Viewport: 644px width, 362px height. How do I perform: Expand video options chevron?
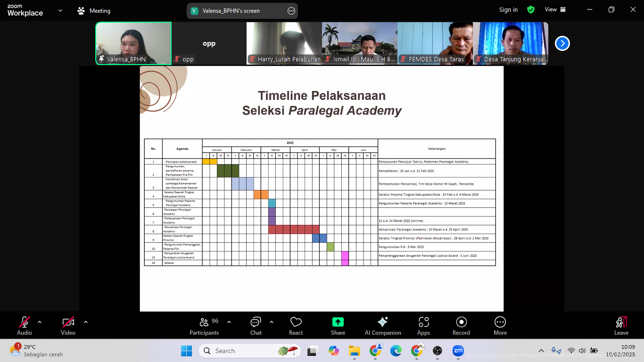click(x=86, y=322)
